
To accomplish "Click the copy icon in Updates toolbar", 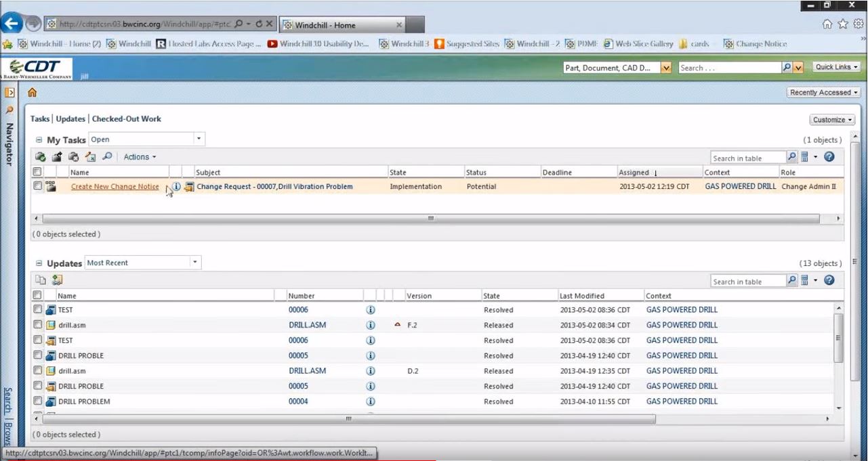I will point(41,280).
